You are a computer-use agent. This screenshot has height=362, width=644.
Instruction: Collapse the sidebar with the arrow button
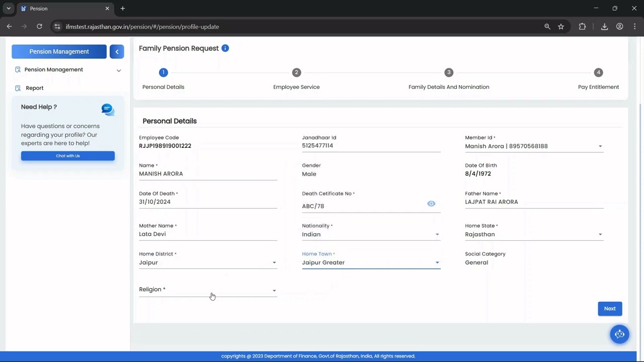point(117,51)
